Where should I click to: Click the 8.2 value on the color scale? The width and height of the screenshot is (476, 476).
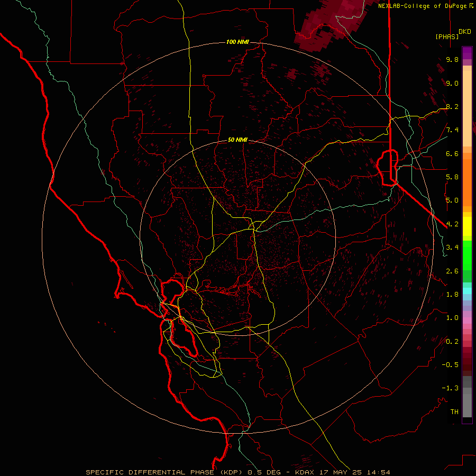point(452,106)
